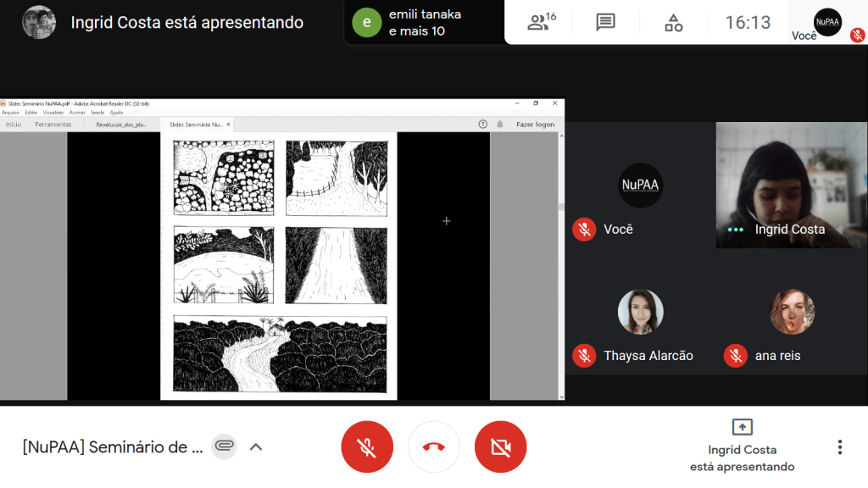Select the Ferramentas tab in Acrobat
868x488 pixels.
coord(53,125)
